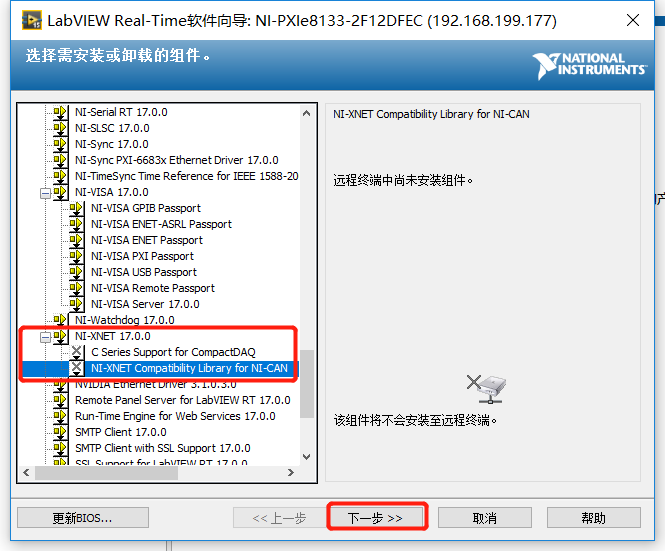Image resolution: width=665 pixels, height=551 pixels.
Task: Click the install icon beside NI-VISA Server 17.0.0
Action: click(x=76, y=305)
